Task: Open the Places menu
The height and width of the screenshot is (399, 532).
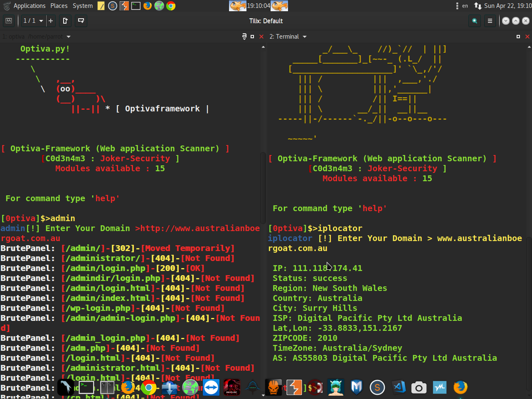Action: (59, 6)
